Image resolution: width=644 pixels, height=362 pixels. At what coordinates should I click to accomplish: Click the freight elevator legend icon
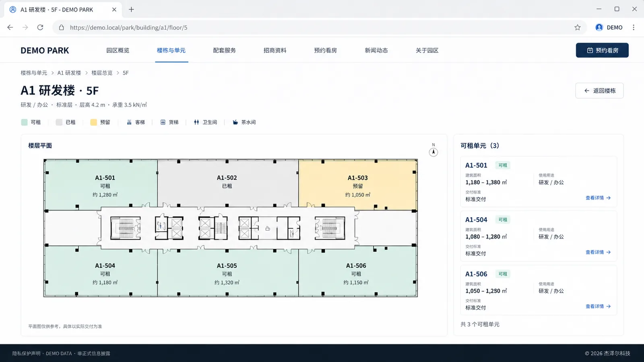(x=163, y=122)
